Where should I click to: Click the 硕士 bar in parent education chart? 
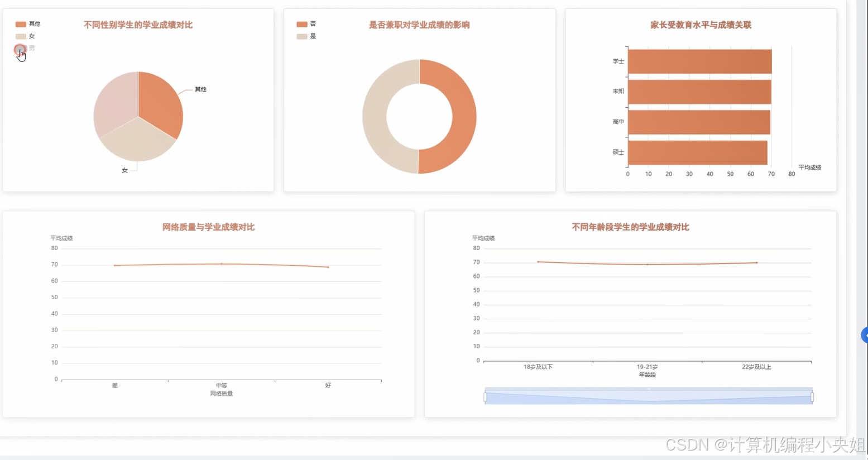click(697, 152)
